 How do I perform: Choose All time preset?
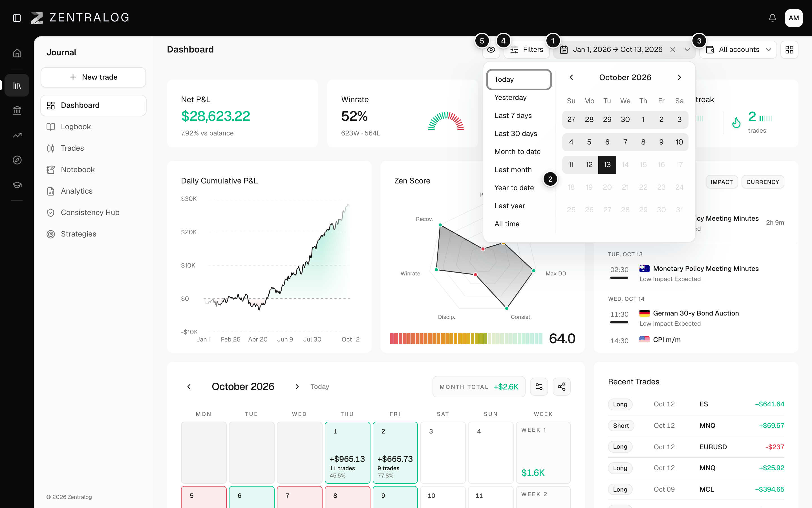(519, 224)
